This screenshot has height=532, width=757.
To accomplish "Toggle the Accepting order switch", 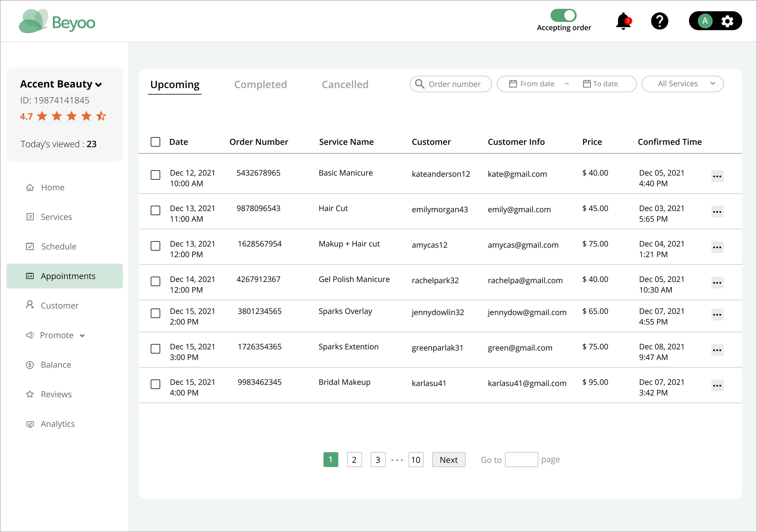I will 563,15.
